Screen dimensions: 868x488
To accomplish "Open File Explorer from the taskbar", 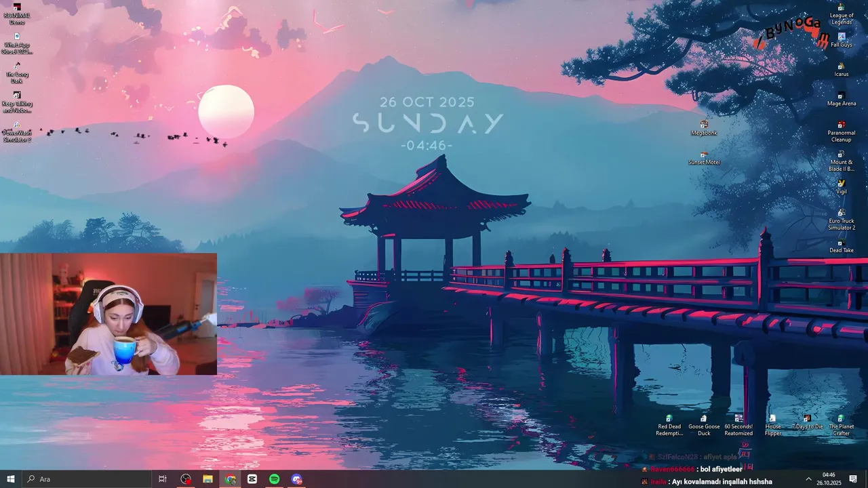I will 208,479.
